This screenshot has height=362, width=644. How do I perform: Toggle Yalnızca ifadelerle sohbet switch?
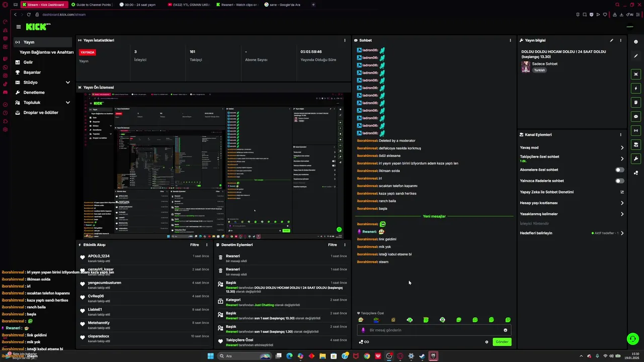(x=620, y=181)
